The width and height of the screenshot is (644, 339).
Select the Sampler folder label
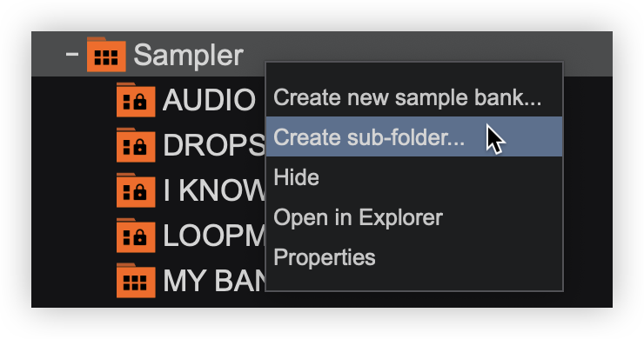[189, 55]
